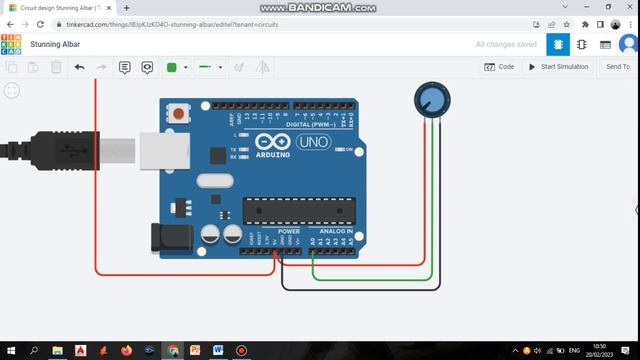Viewport: 640px width, 360px height.
Task: Switch to Schematic view
Action: pos(582,44)
